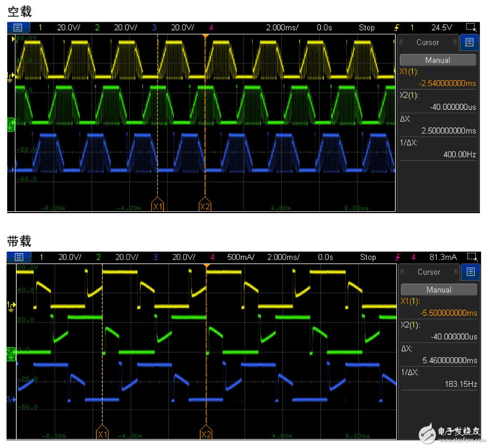Image resolution: width=490 pixels, height=448 pixels.
Task: Select the X1(1) value -2.540000000ms
Action: [x=448, y=83]
